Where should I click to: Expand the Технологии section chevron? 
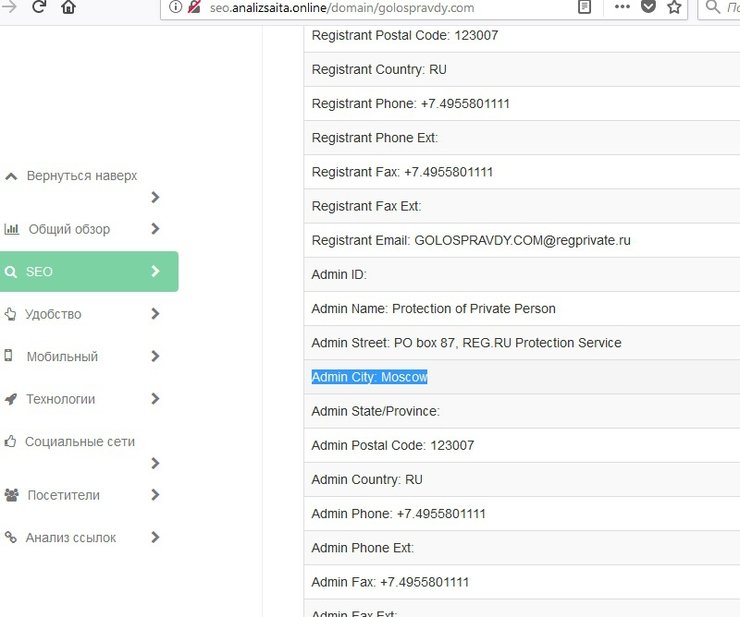point(155,399)
